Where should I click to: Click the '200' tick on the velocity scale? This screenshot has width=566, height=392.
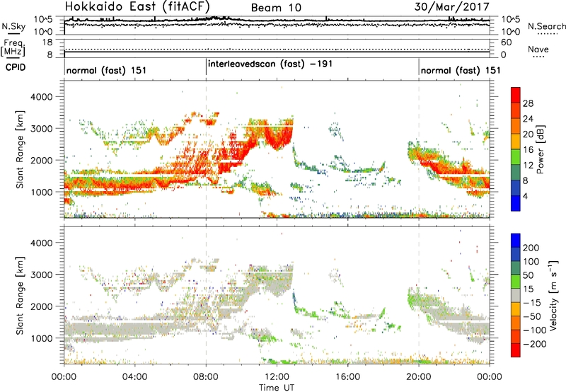[531, 248]
